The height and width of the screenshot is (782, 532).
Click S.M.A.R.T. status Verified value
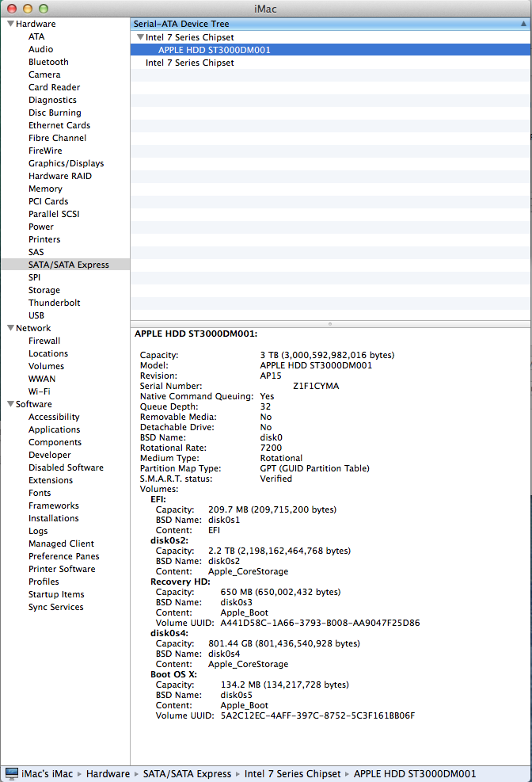click(x=276, y=479)
